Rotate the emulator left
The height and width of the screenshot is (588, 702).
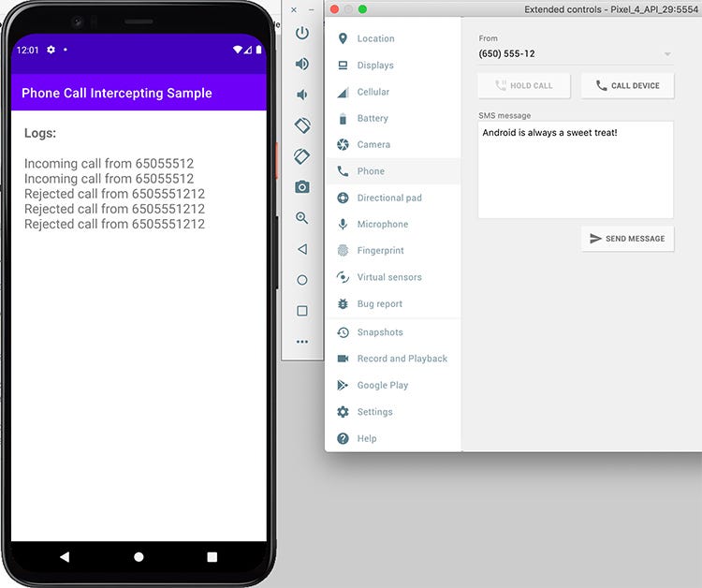(302, 125)
